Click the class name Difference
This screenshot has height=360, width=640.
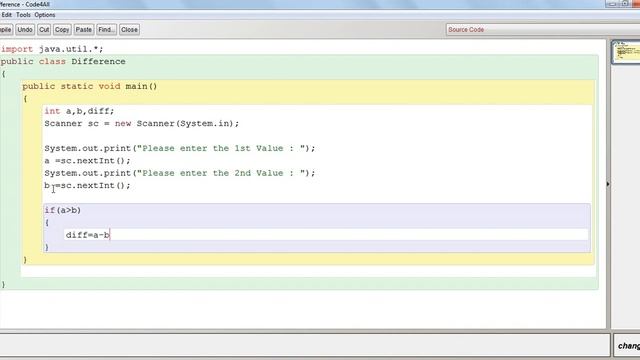point(98,62)
